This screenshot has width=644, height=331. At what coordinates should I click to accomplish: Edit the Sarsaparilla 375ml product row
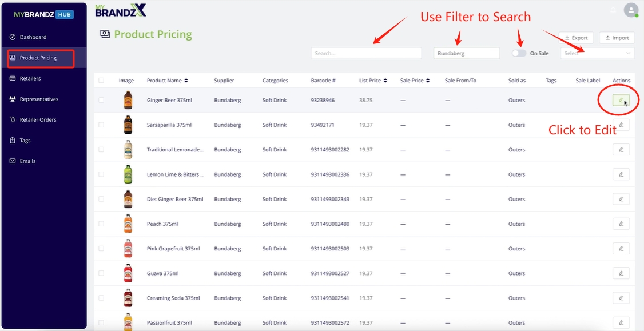pos(621,125)
